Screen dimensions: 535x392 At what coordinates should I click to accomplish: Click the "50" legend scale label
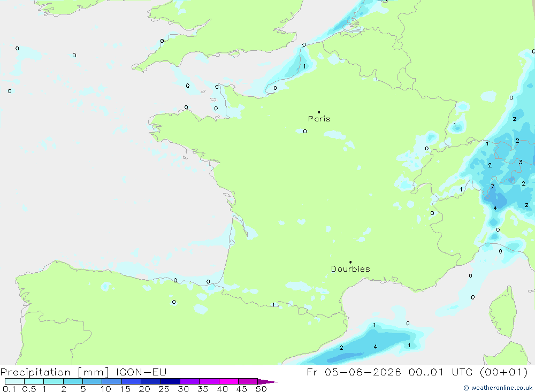[261, 389]
